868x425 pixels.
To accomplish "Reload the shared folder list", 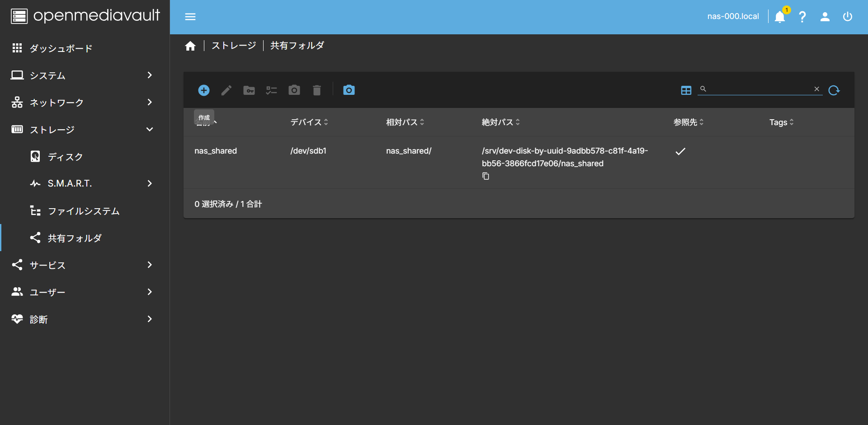I will [x=834, y=90].
